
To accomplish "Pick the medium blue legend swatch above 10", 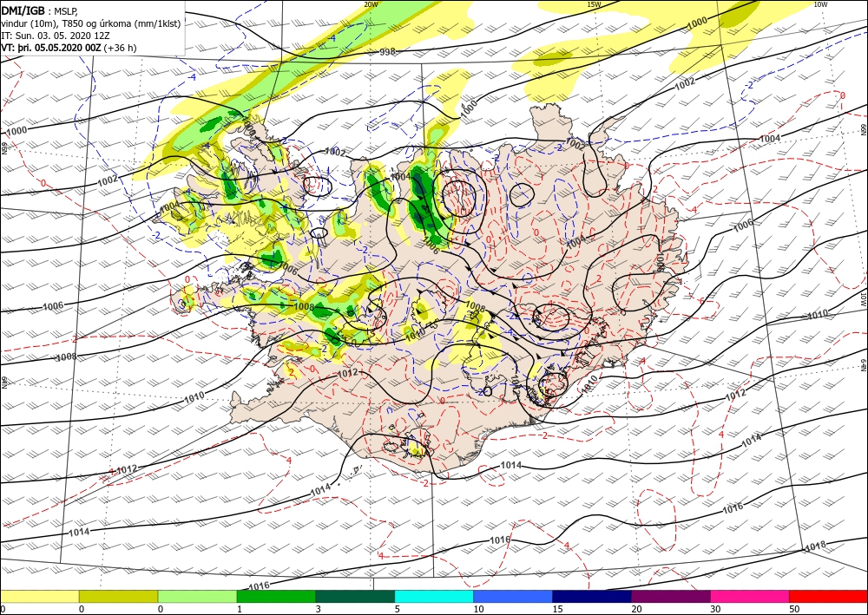I will tap(513, 597).
